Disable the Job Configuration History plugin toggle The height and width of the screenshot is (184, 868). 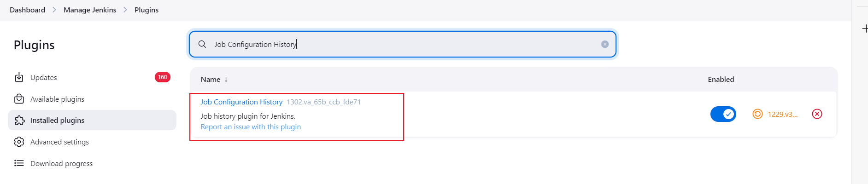click(723, 114)
